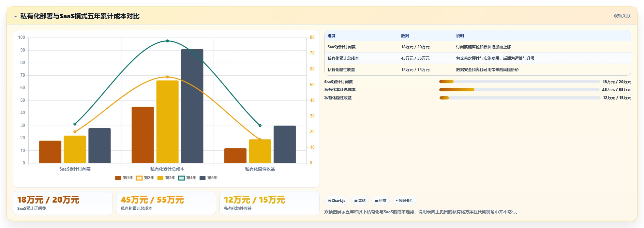
Task: Click the 维度 table column header
Action: click(331, 36)
